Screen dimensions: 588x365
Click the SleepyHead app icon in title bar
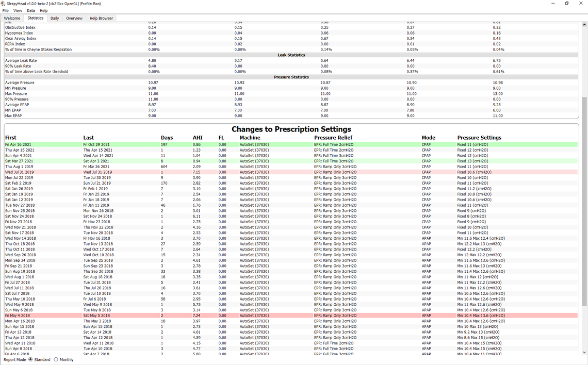[x=4, y=4]
